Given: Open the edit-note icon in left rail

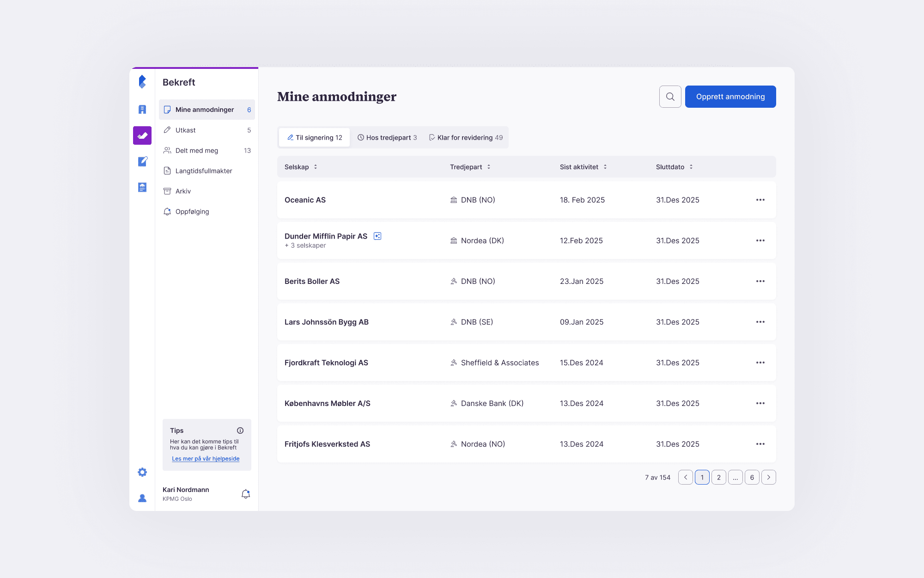Looking at the screenshot, I should point(142,161).
